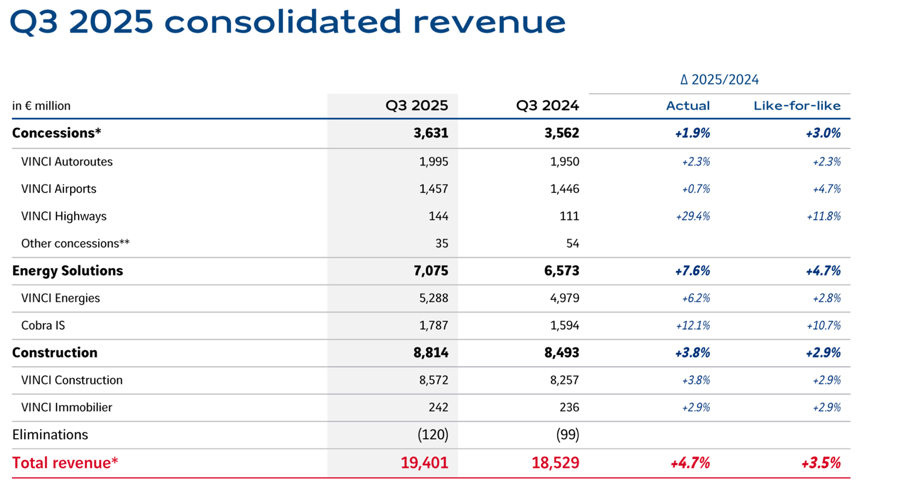Select VINCI Airports value 1,457
This screenshot has width=902, height=490.
coord(434,189)
